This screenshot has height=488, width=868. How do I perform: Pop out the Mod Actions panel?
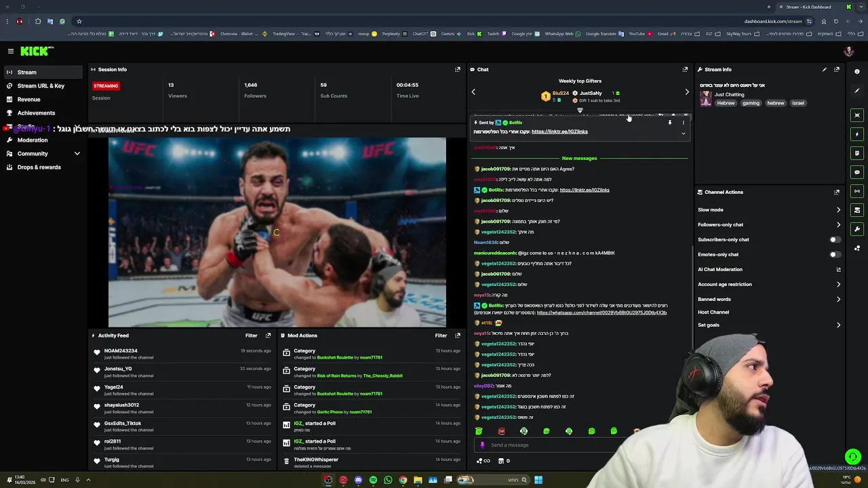pos(458,335)
